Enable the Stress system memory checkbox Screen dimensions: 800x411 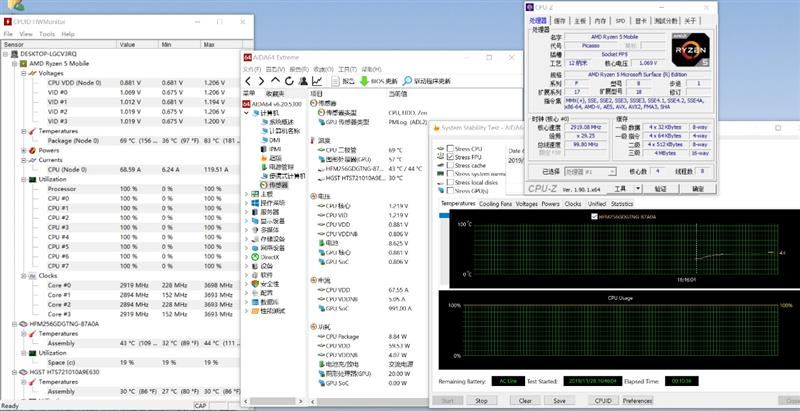(x=450, y=174)
